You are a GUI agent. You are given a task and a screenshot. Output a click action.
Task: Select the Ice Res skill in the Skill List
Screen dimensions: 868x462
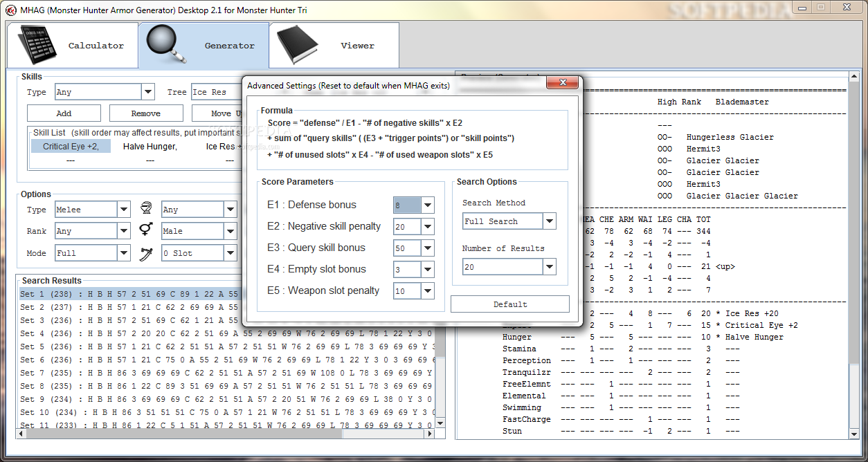(222, 146)
